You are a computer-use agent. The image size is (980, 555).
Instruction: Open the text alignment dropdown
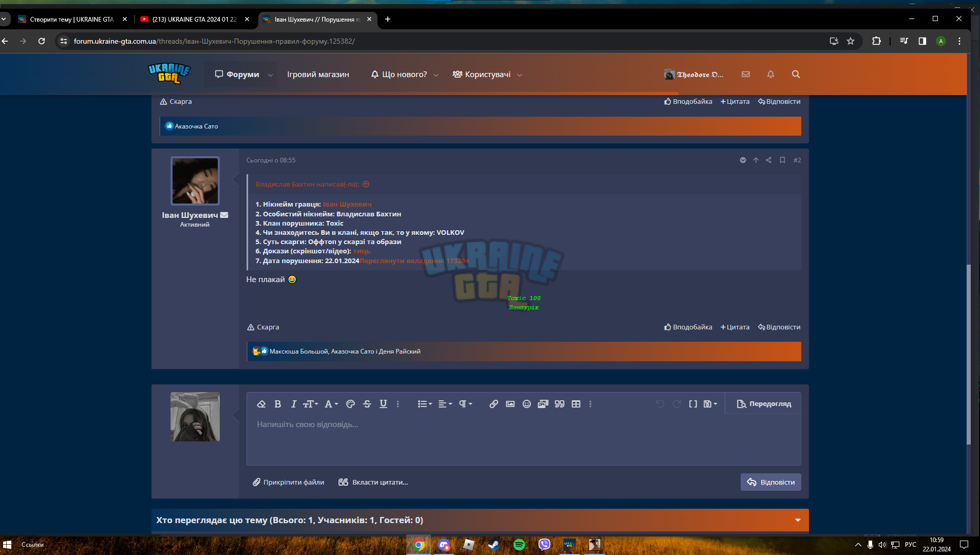pos(445,404)
